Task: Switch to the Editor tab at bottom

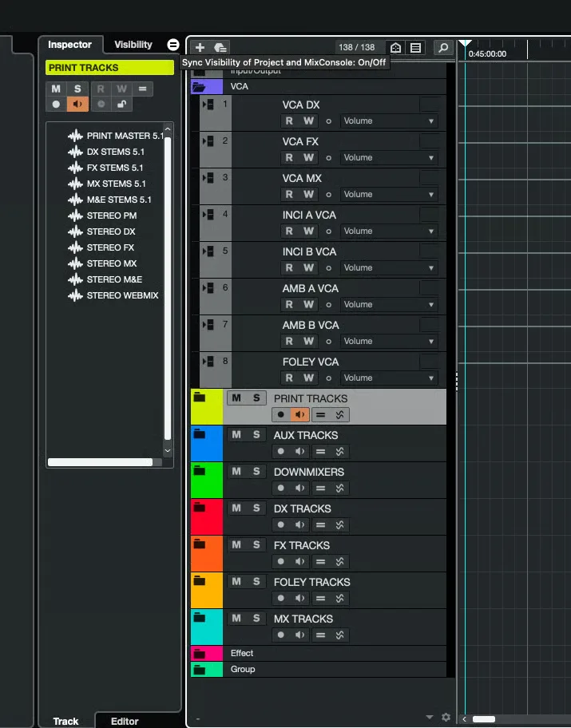Action: (125, 721)
